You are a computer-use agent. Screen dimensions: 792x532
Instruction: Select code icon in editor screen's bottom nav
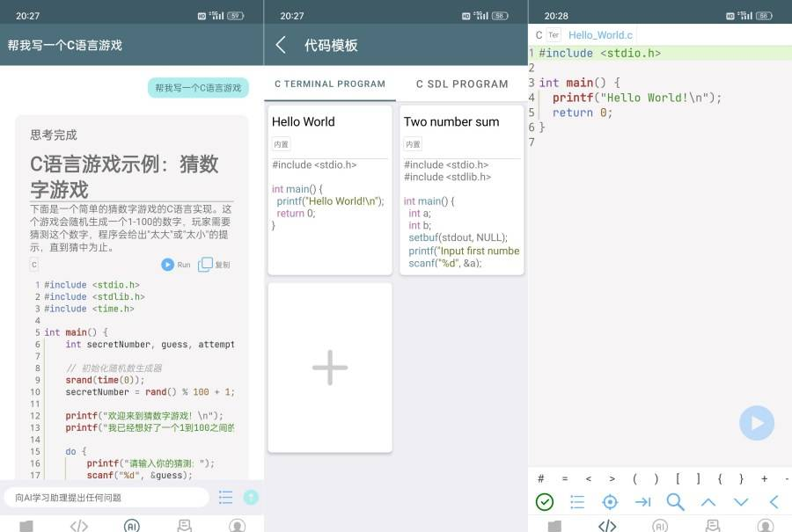[607, 526]
